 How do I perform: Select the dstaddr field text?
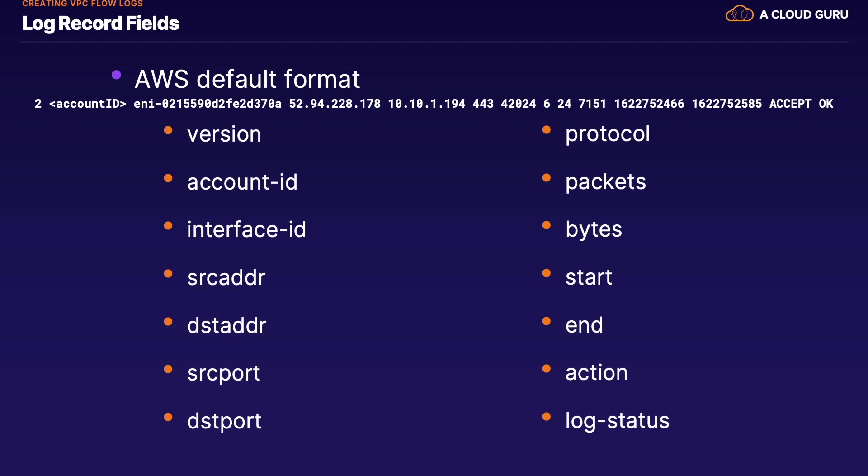coord(226,325)
